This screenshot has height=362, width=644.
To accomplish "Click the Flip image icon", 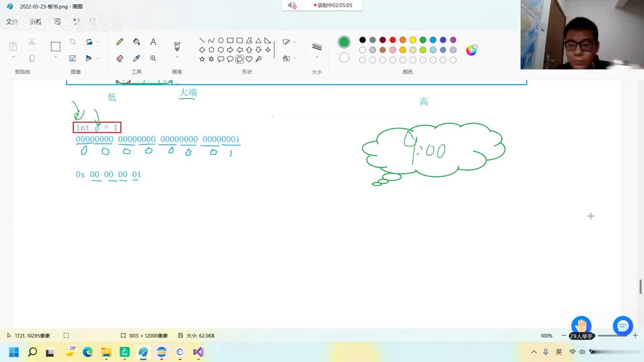I will pyautogui.click(x=89, y=58).
